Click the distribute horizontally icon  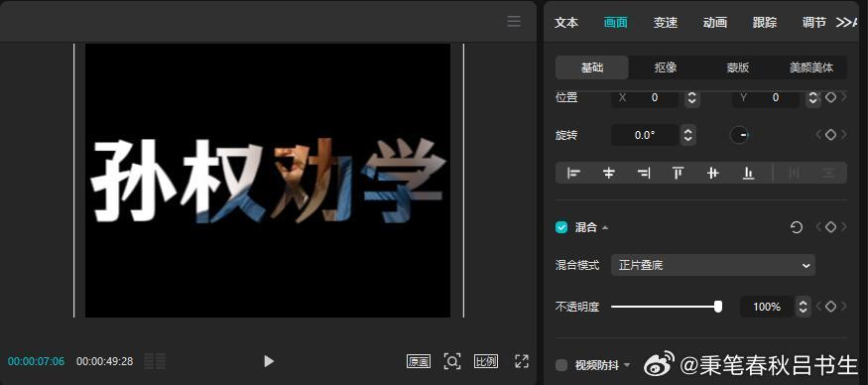pyautogui.click(x=794, y=174)
